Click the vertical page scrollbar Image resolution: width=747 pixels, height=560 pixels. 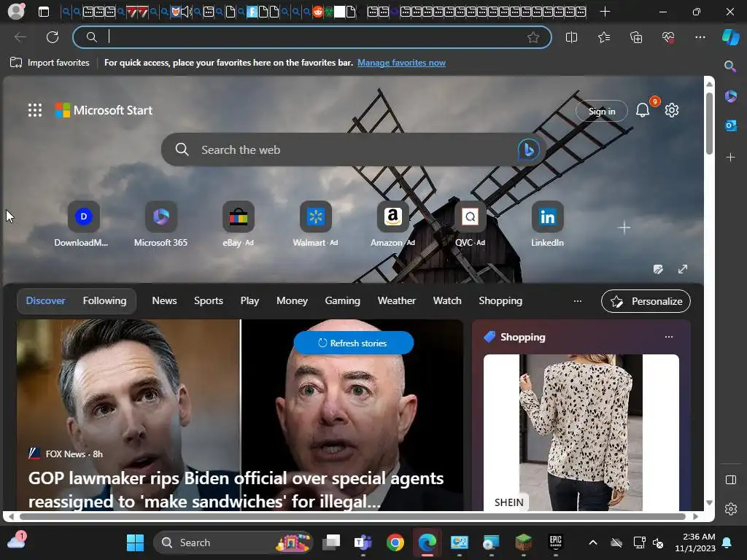(x=709, y=123)
